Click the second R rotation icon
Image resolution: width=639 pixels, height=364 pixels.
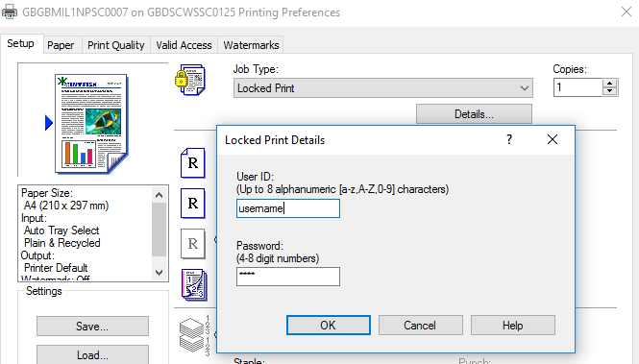tap(193, 204)
